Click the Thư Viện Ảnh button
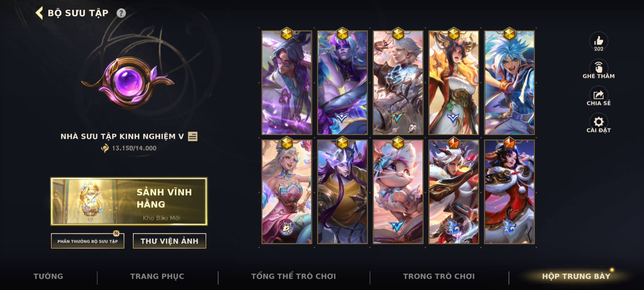This screenshot has width=644, height=290. [170, 241]
